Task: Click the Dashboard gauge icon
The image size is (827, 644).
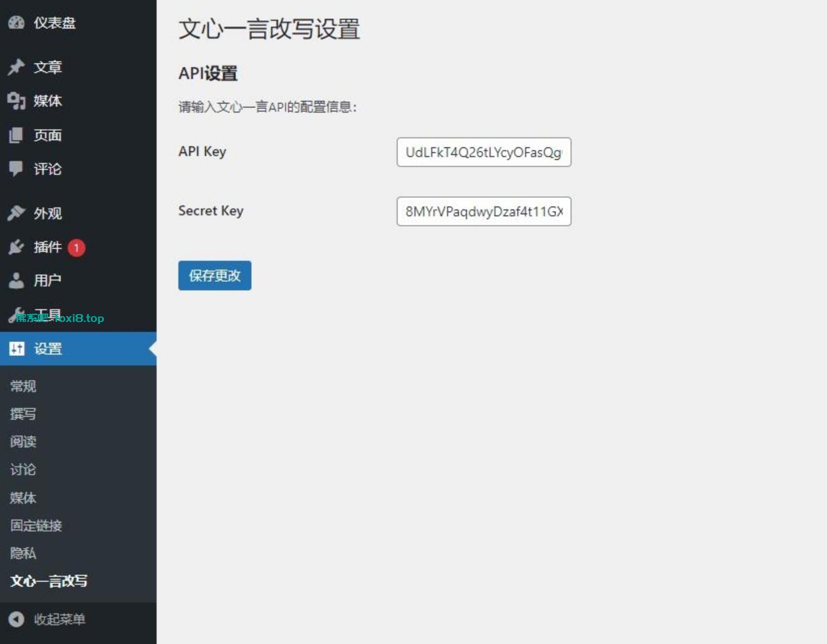Action: pos(16,23)
